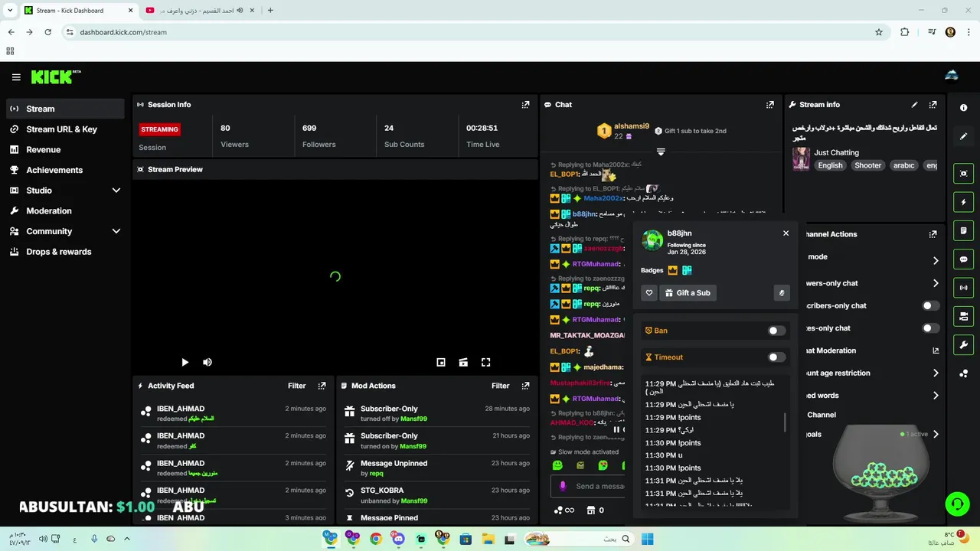The height and width of the screenshot is (551, 980).
Task: Open Mod Actions Filter menu
Action: (x=500, y=386)
